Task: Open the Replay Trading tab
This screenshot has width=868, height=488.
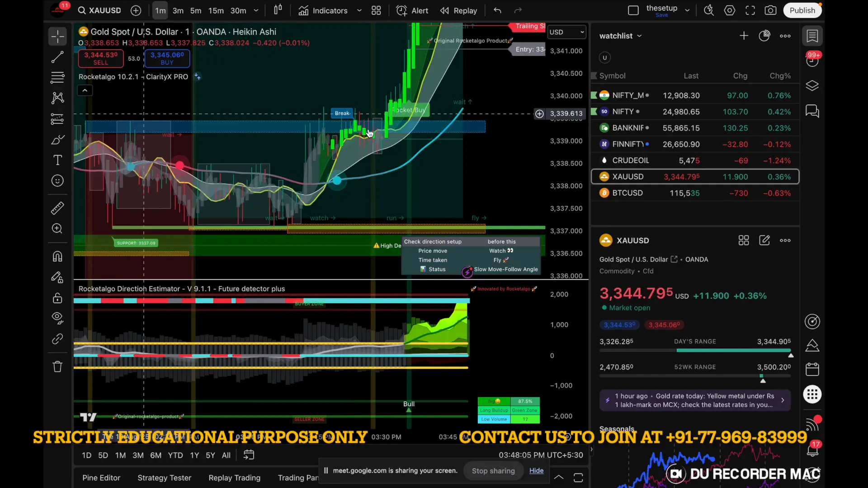Action: click(x=234, y=478)
